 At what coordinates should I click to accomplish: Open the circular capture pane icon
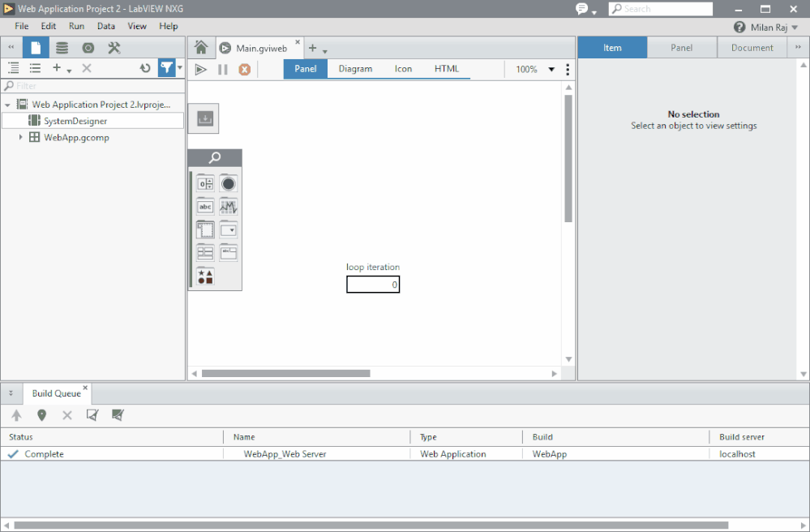point(88,48)
